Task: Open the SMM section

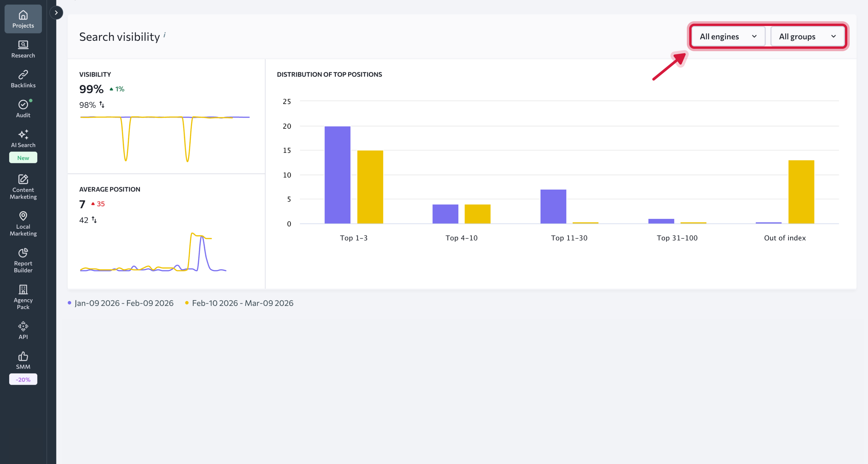Action: (x=23, y=360)
